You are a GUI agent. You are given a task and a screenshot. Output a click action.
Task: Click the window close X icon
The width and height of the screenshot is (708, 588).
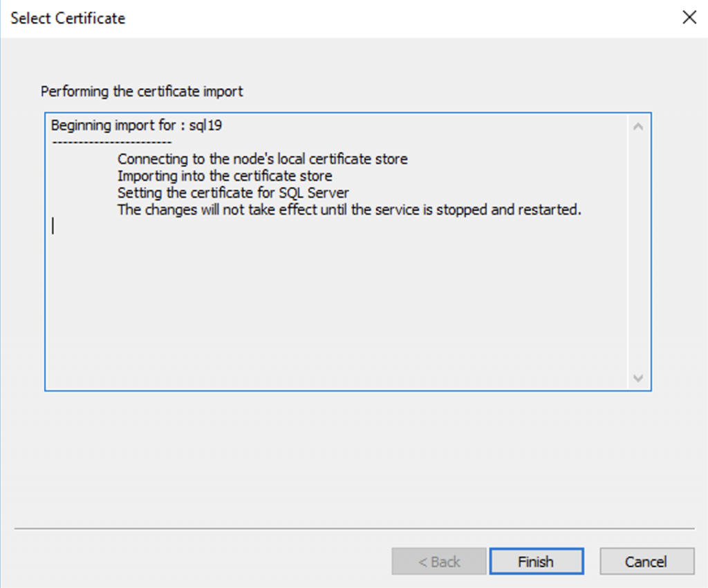[689, 18]
